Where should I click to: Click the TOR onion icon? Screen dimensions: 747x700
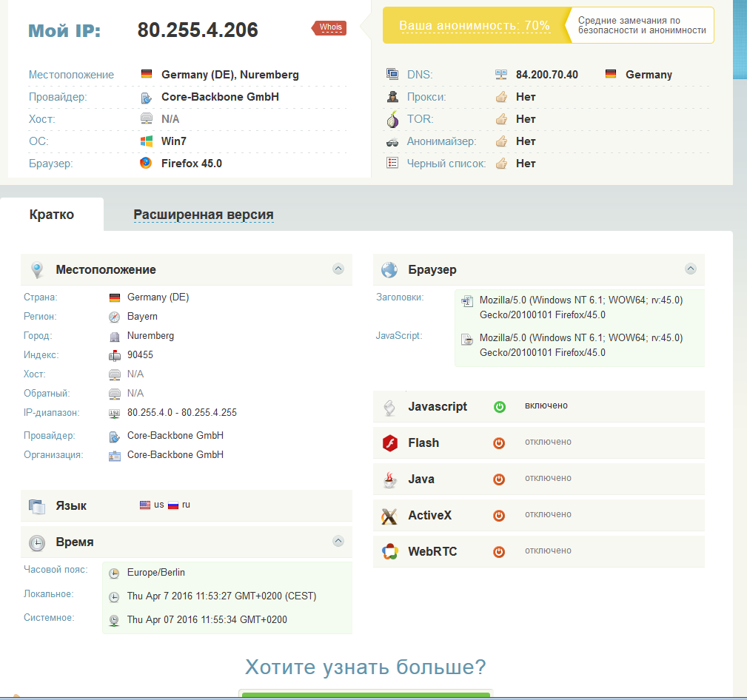(392, 119)
